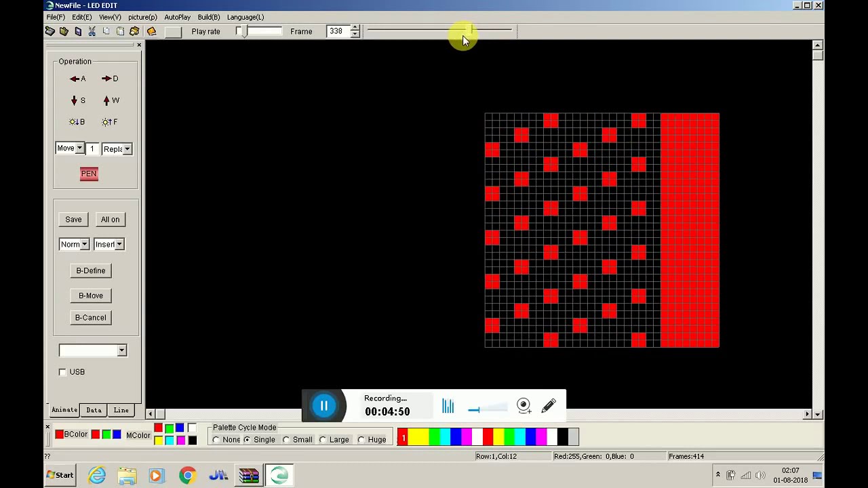Close the left operation panel

coord(139,45)
